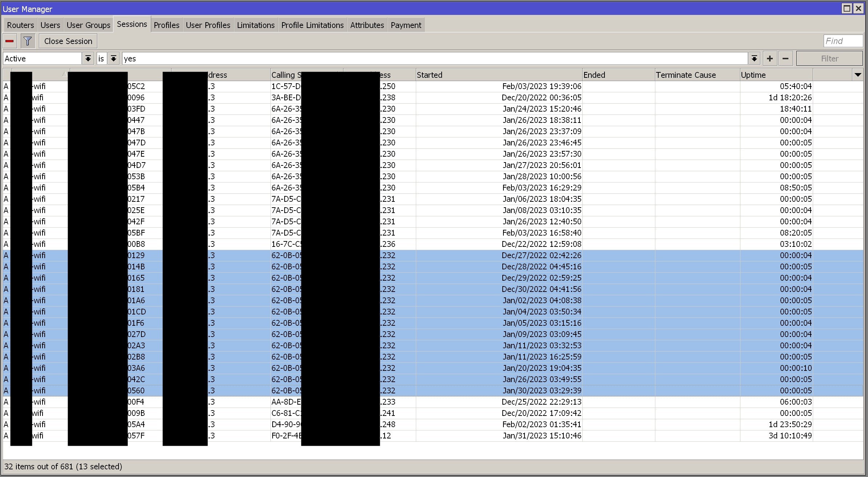Click inside the Find search field

click(843, 41)
